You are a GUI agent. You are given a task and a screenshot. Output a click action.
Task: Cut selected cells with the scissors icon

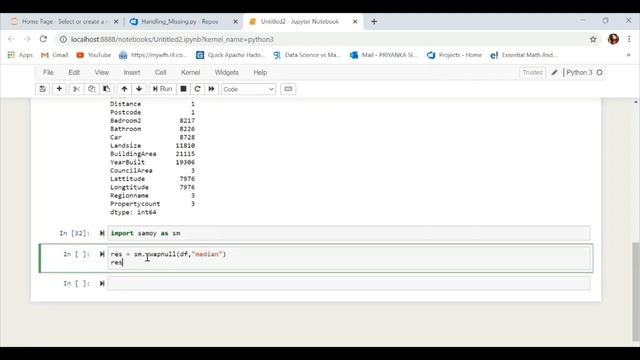click(x=76, y=89)
